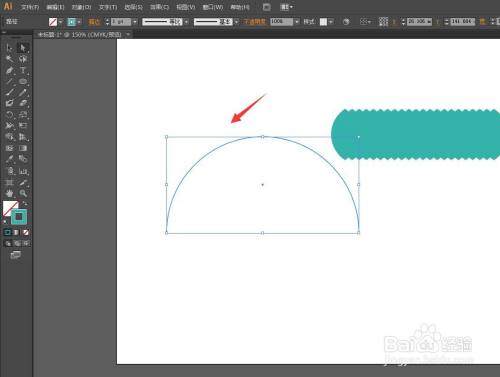
Task: Select the Lasso tool
Action: coord(23,59)
